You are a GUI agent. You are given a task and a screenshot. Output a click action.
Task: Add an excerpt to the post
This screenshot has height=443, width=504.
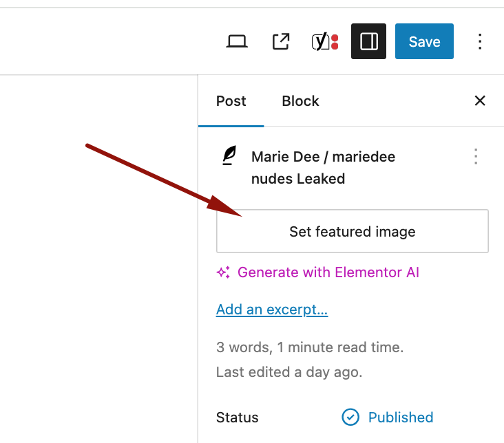coord(272,310)
